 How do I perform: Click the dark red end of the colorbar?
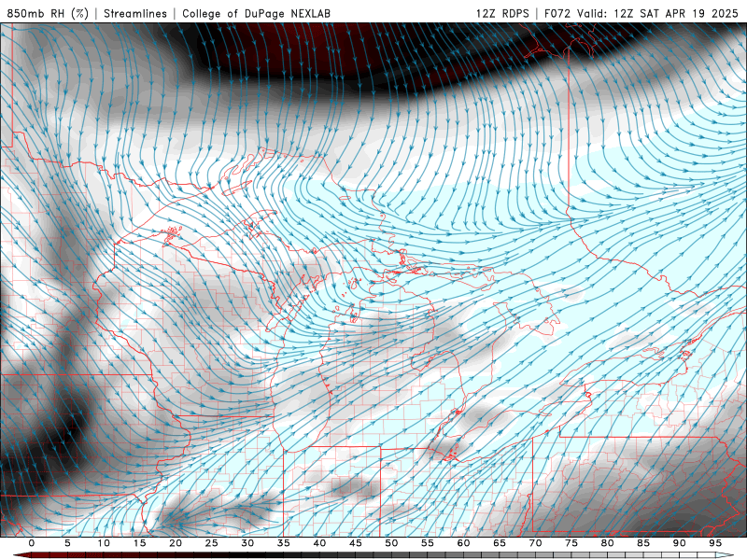(x=24, y=555)
